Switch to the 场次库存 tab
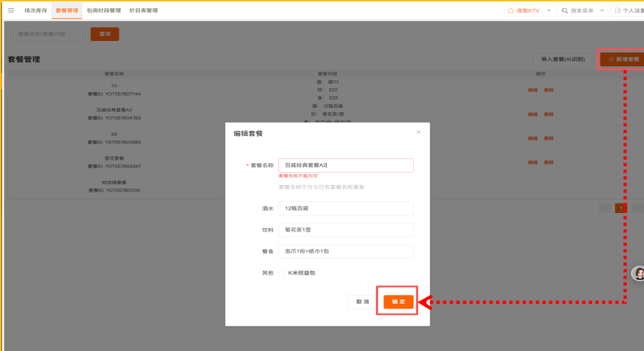This screenshot has width=644, height=351. pyautogui.click(x=36, y=10)
